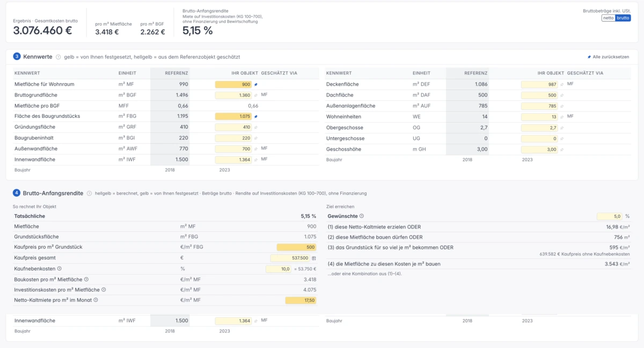Screen dimensions: 644x348
Task: Click target Mietfläche value 756 m²
Action: 622,237
